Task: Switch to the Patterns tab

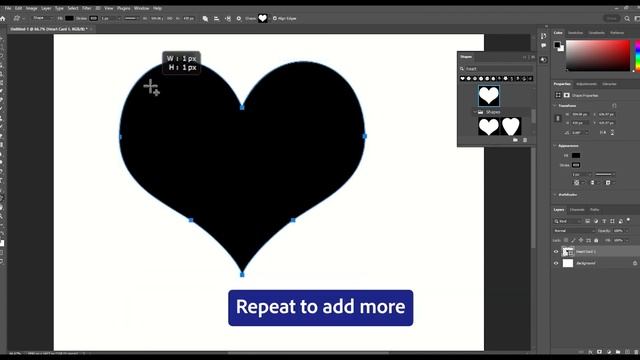Action: pyautogui.click(x=617, y=33)
